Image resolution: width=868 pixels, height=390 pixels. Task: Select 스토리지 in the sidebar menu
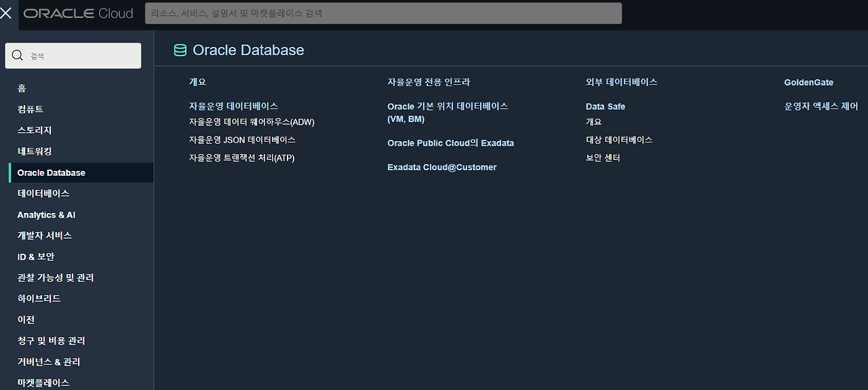tap(35, 130)
